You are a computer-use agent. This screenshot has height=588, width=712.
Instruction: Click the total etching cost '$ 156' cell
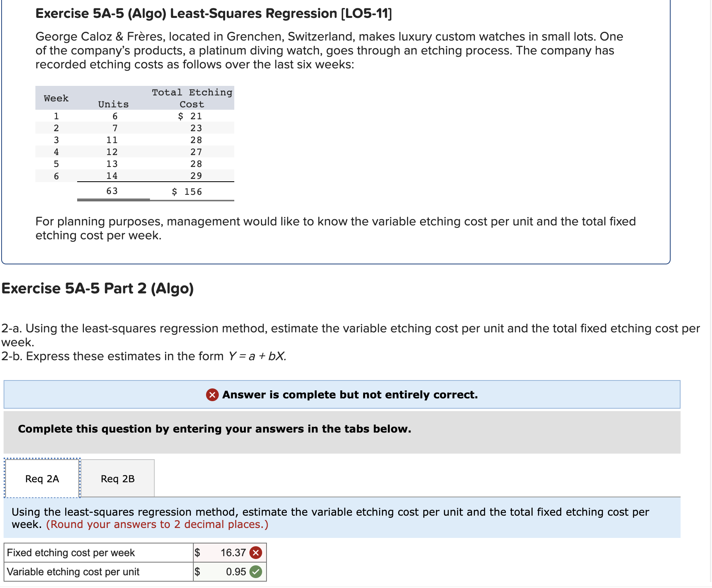tap(187, 192)
